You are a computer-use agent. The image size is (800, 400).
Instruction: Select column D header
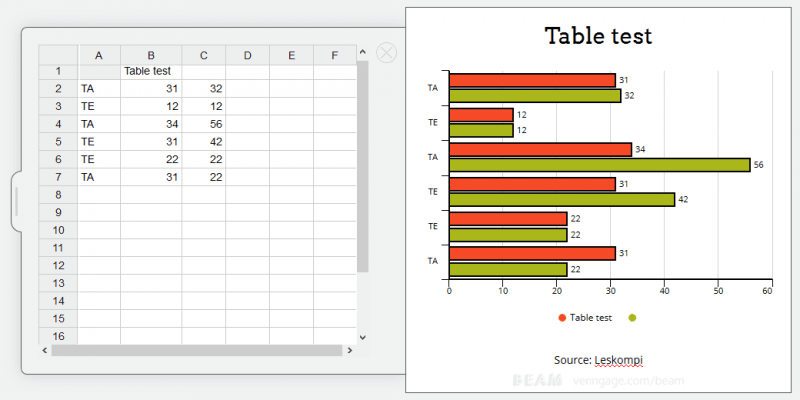click(x=247, y=55)
